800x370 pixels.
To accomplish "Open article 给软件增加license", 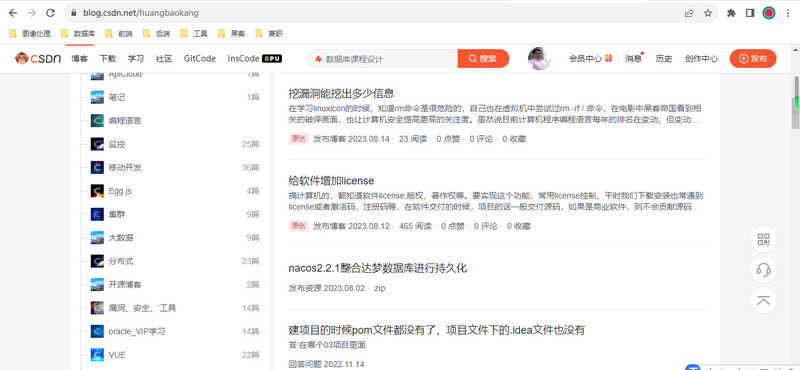I will click(x=331, y=181).
